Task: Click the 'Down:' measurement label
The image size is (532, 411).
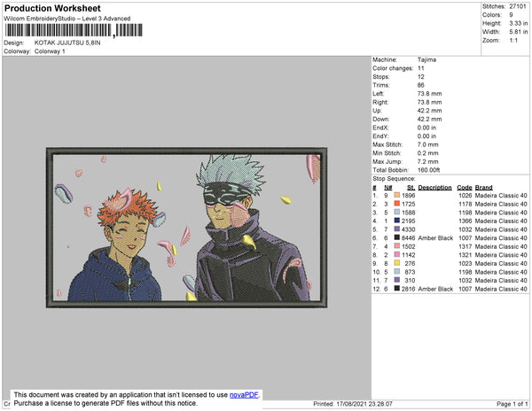Action: 381,120
